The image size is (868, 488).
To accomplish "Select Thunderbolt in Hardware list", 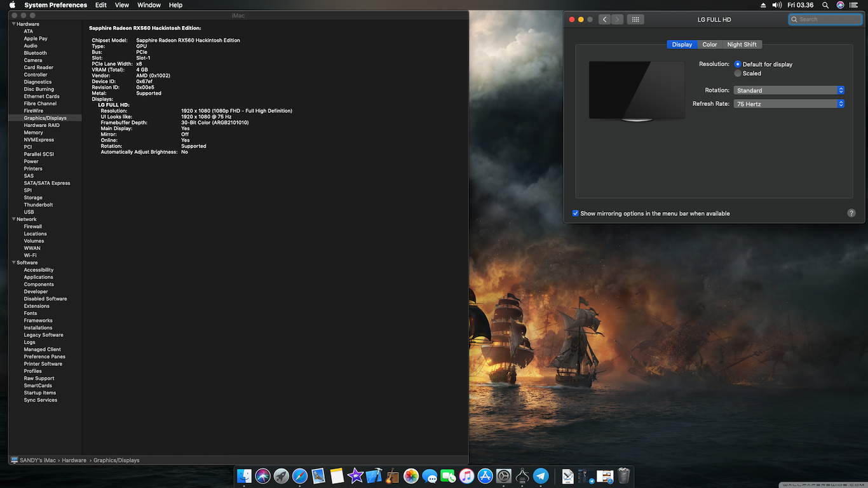I will click(x=39, y=205).
